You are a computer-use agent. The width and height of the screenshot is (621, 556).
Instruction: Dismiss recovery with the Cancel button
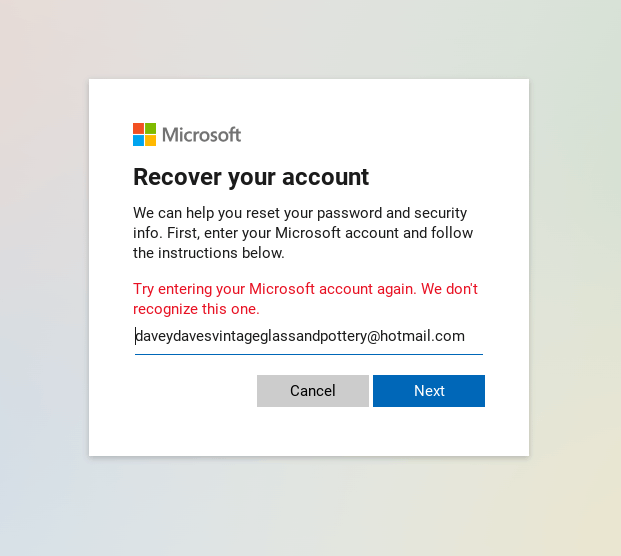(312, 390)
